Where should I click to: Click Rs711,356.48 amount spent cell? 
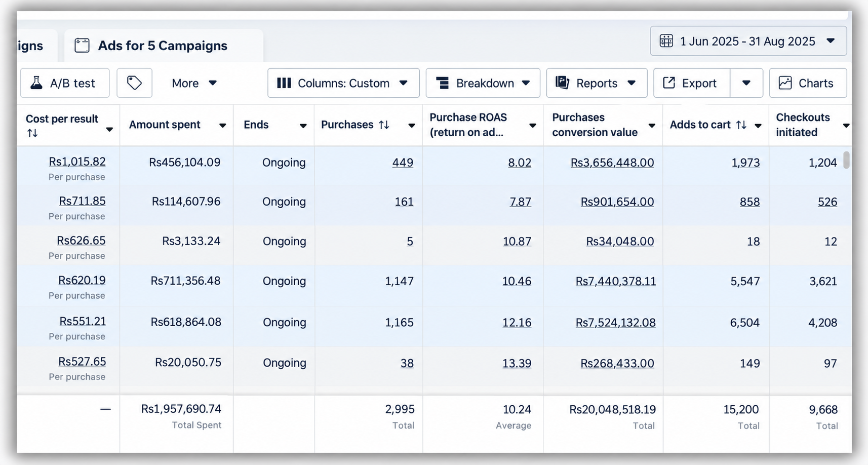185,281
